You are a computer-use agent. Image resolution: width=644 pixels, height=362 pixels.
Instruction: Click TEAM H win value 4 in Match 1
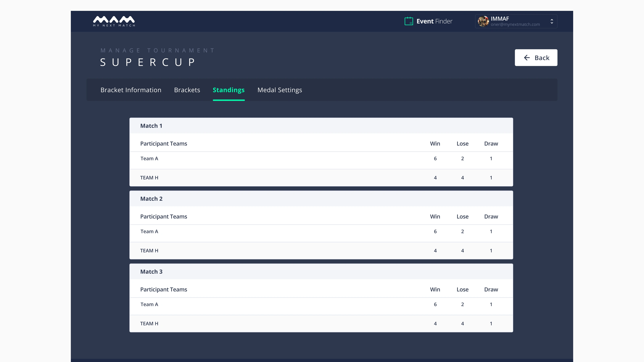[x=435, y=178]
